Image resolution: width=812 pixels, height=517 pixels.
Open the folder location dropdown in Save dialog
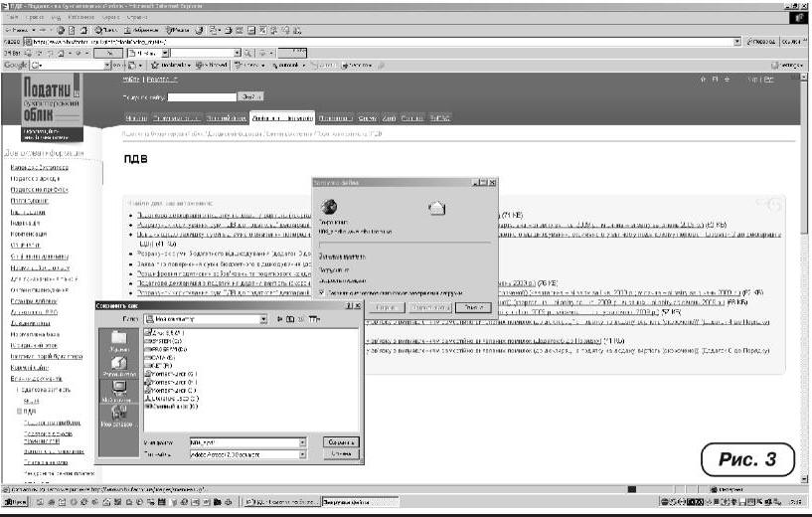tap(263, 319)
